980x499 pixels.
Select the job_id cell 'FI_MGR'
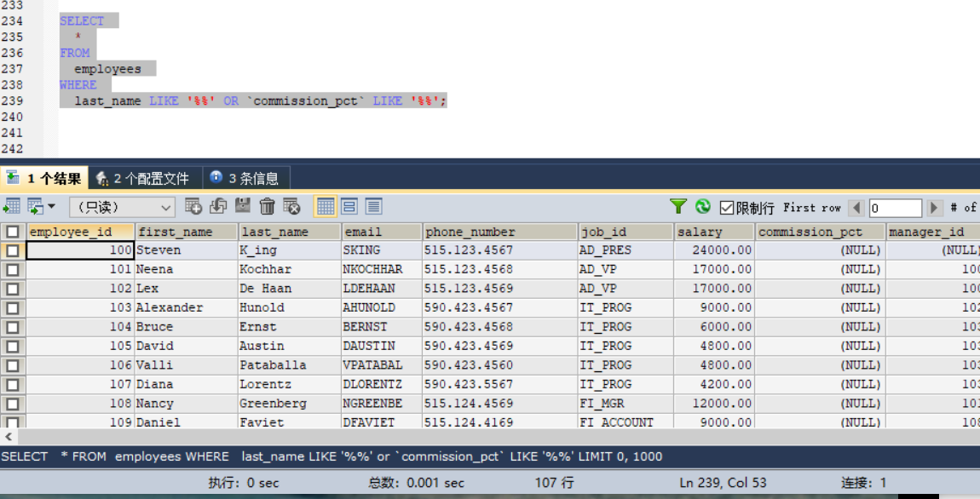(x=625, y=404)
